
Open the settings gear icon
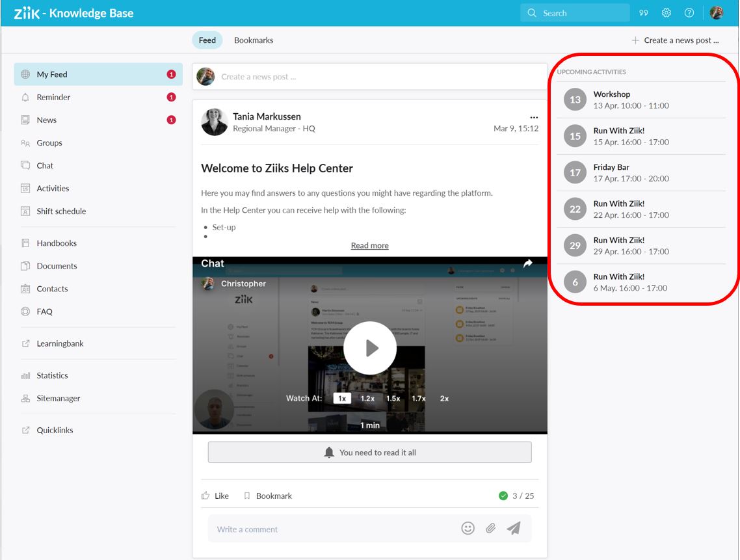[x=666, y=13]
